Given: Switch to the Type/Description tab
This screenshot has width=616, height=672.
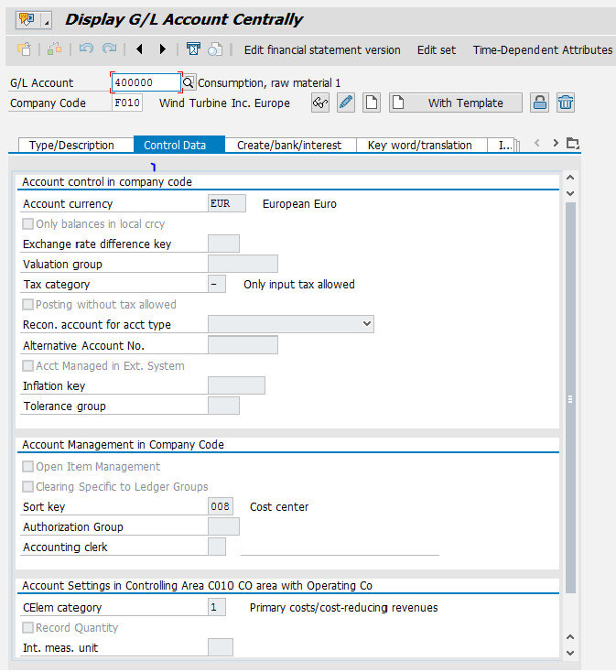Looking at the screenshot, I should click(71, 145).
